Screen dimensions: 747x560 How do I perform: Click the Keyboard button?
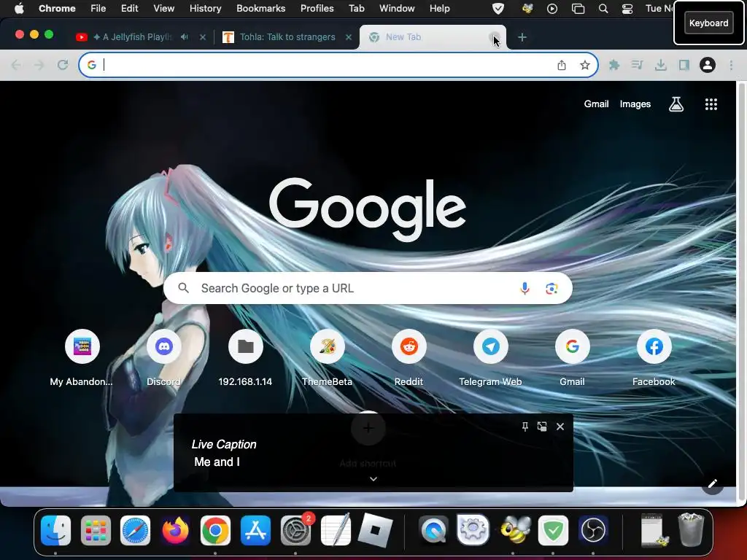coord(708,23)
